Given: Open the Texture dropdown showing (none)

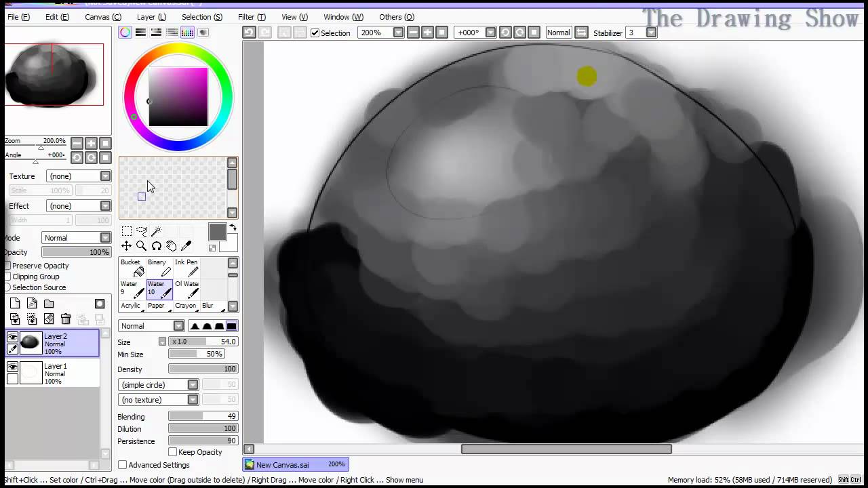Looking at the screenshot, I should pyautogui.click(x=105, y=176).
